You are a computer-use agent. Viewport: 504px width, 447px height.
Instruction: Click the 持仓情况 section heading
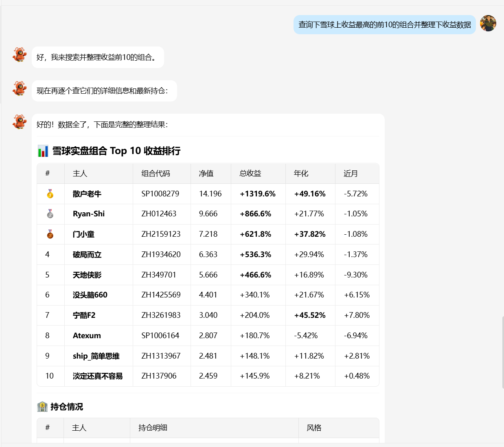67,407
